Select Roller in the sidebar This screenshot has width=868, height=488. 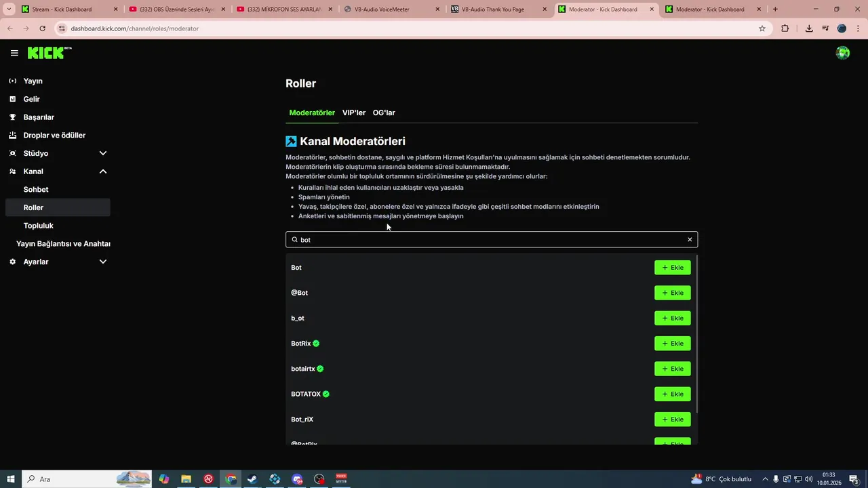(x=58, y=207)
